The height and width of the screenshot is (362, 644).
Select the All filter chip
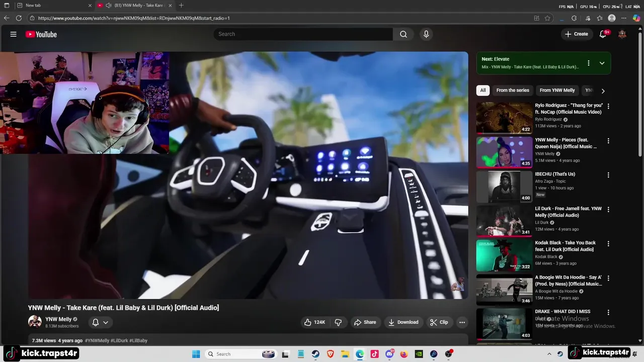click(x=483, y=90)
